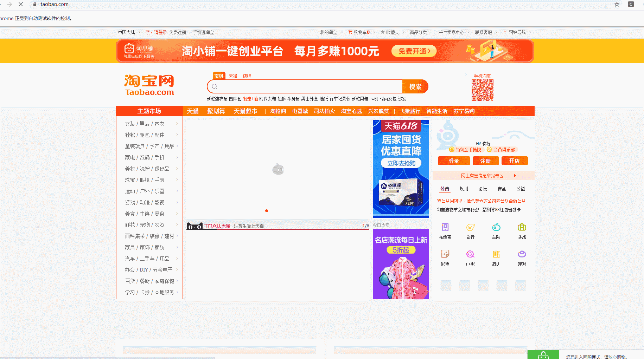This screenshot has width=644, height=359.
Task: Expand the 中国大陆 region dropdown
Action: [x=139, y=32]
